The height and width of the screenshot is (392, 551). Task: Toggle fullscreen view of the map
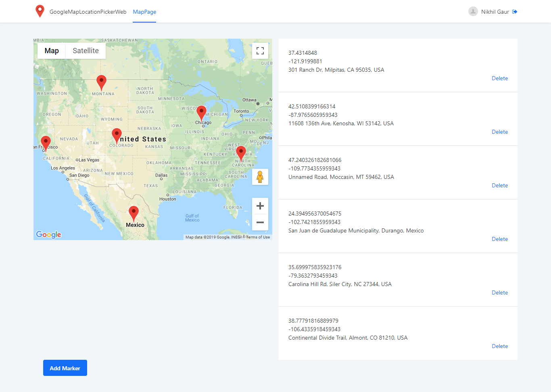(x=260, y=51)
